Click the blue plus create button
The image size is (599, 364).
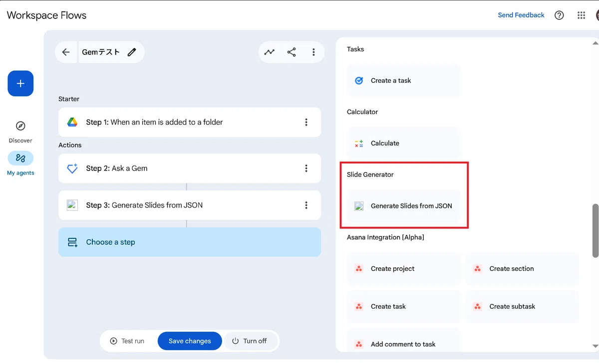coord(20,83)
